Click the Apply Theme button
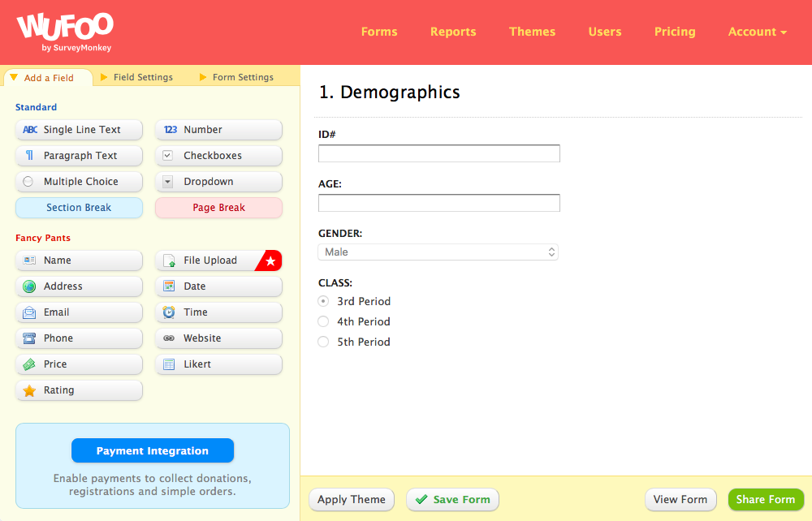This screenshot has width=812, height=521. pyautogui.click(x=352, y=499)
